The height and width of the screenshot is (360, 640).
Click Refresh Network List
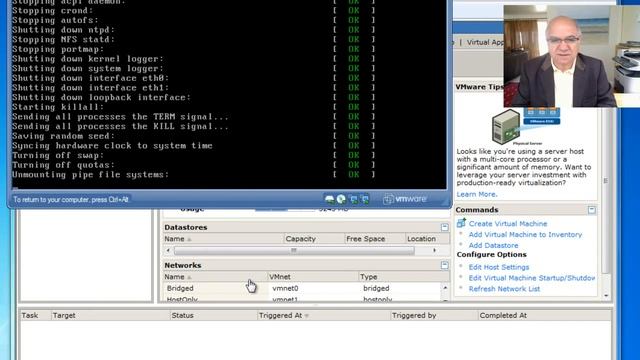[x=504, y=289]
